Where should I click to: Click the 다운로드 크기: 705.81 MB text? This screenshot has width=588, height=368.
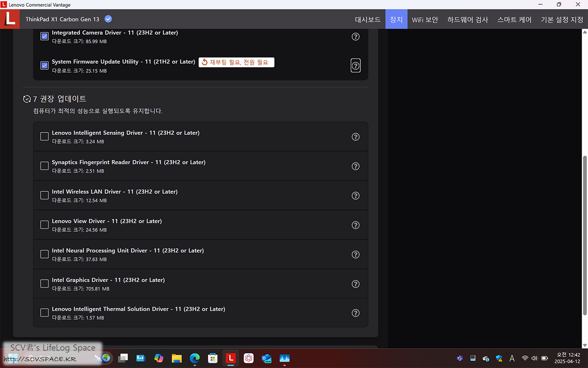tap(81, 289)
